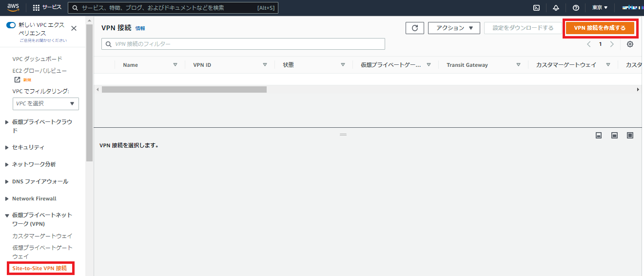Image resolution: width=644 pixels, height=276 pixels.
Task: Close the new VPC experience banner
Action: pyautogui.click(x=74, y=28)
